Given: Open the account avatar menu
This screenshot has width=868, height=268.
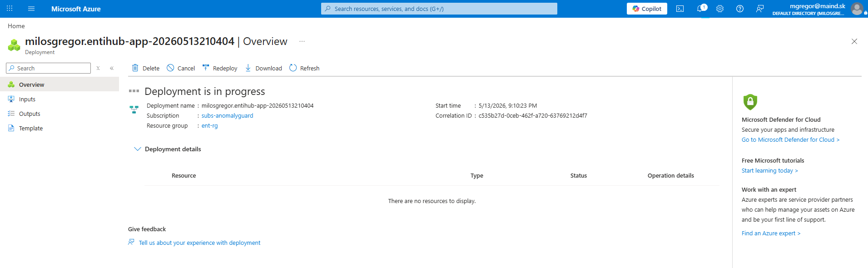Looking at the screenshot, I should pos(857,9).
